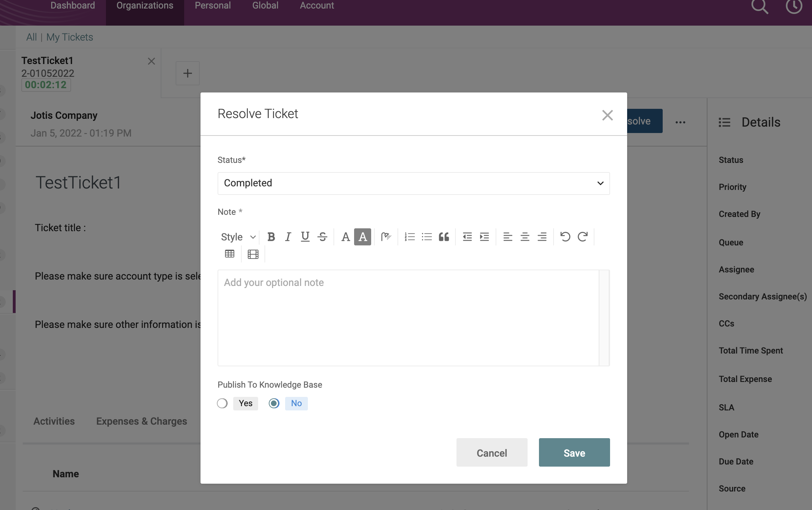Open the Personal menu
The image size is (812, 510).
(213, 6)
